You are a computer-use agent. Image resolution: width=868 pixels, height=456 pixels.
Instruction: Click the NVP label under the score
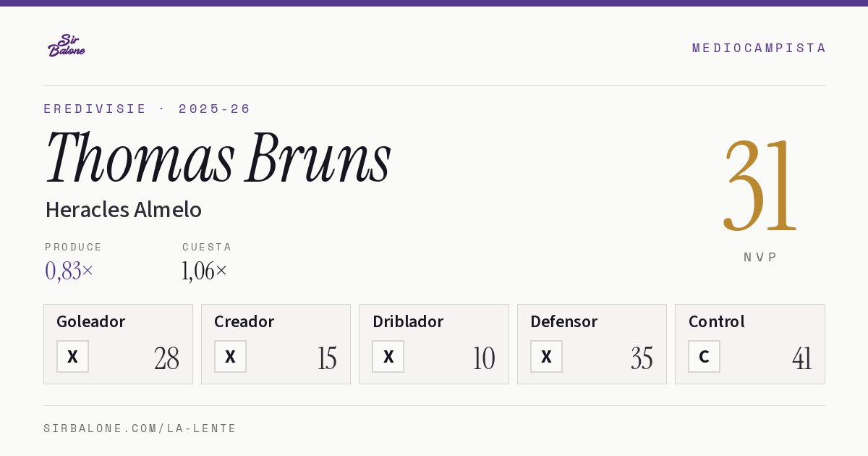tap(760, 257)
